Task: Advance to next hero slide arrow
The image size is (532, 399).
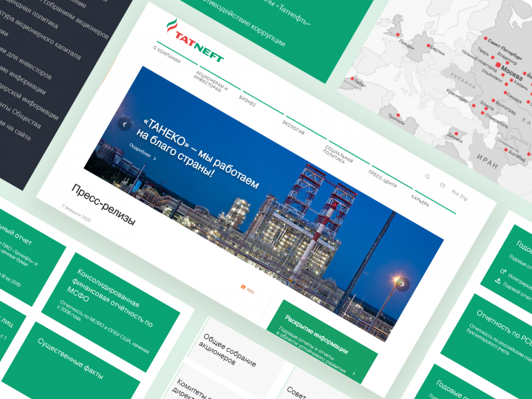Action: point(403,284)
